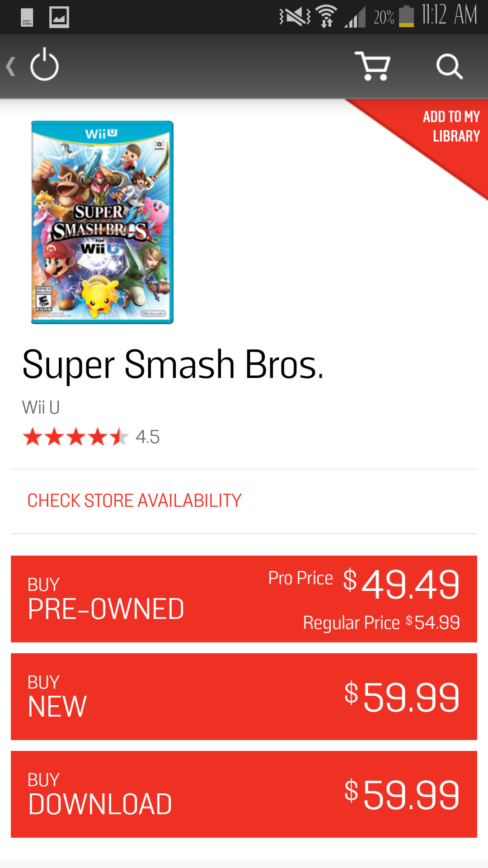The height and width of the screenshot is (868, 488).
Task: Open the shopping cart
Action: 373,66
